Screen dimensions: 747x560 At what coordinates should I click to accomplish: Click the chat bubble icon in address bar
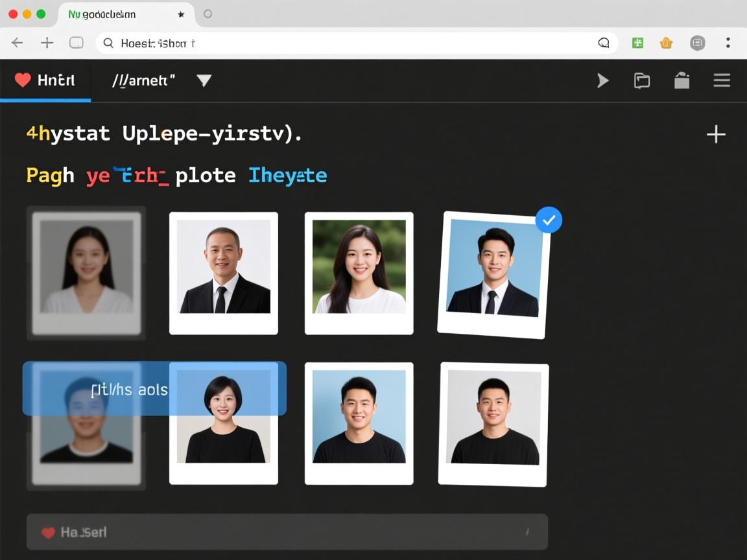point(604,43)
